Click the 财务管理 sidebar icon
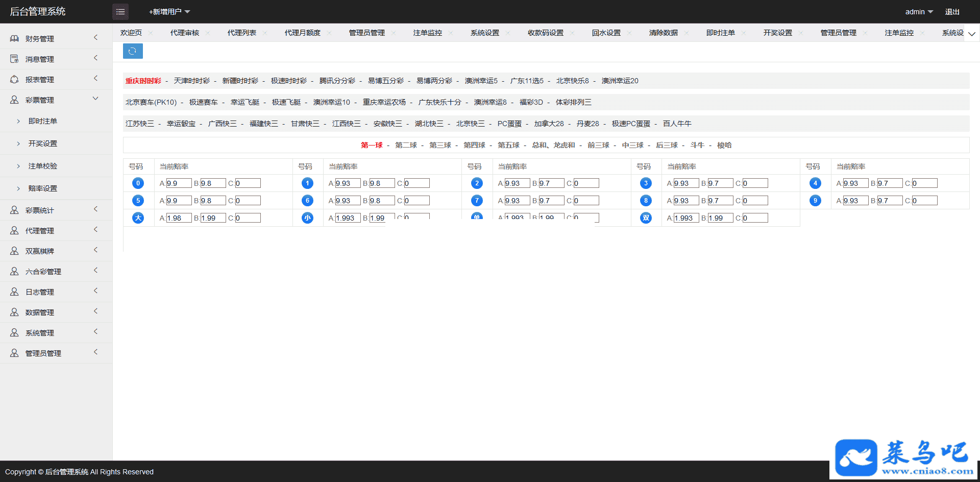This screenshot has height=482, width=980. (x=14, y=38)
